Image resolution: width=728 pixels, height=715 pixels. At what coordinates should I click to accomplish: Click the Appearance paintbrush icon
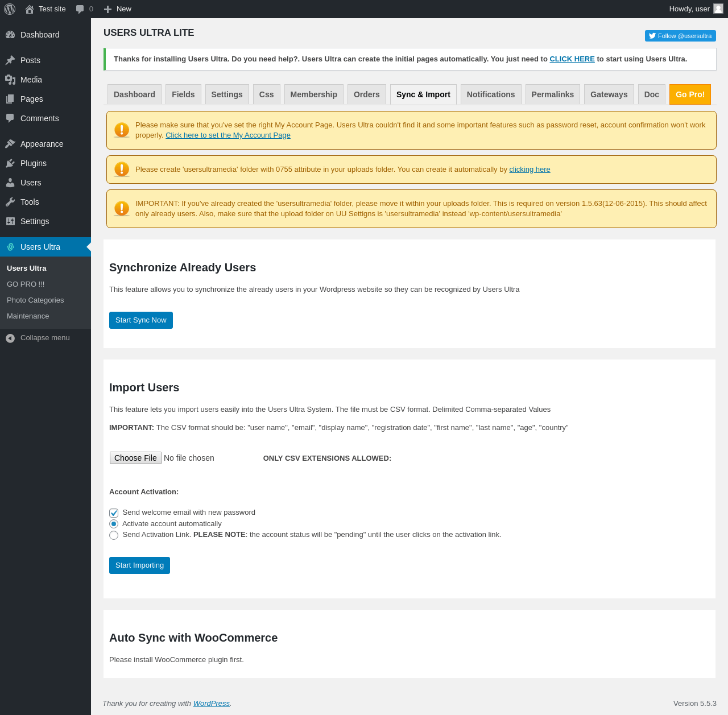pos(10,144)
